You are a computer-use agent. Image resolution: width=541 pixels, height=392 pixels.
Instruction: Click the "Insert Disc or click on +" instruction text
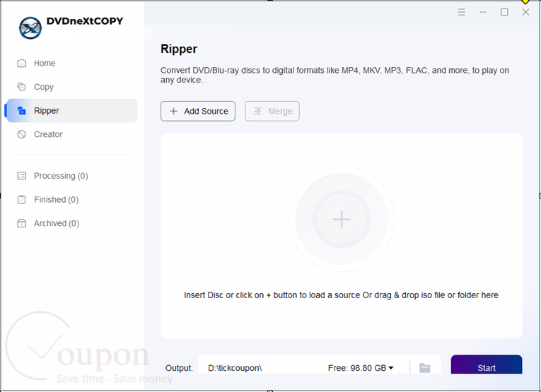341,295
